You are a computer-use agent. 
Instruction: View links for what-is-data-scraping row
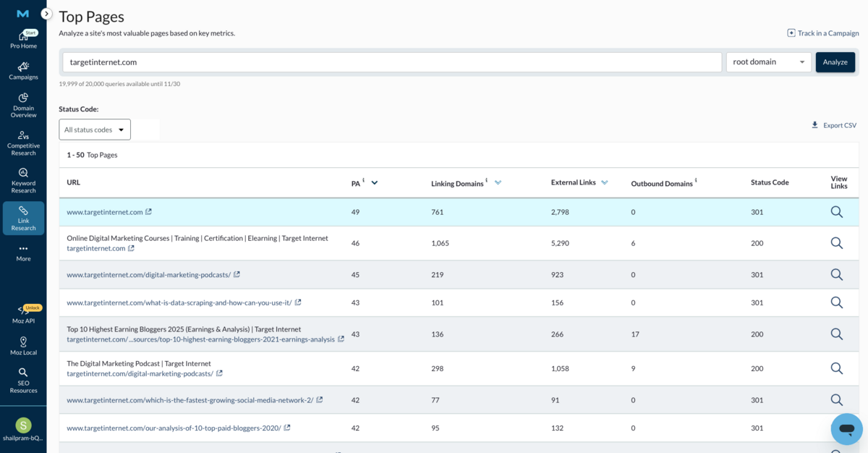point(837,302)
